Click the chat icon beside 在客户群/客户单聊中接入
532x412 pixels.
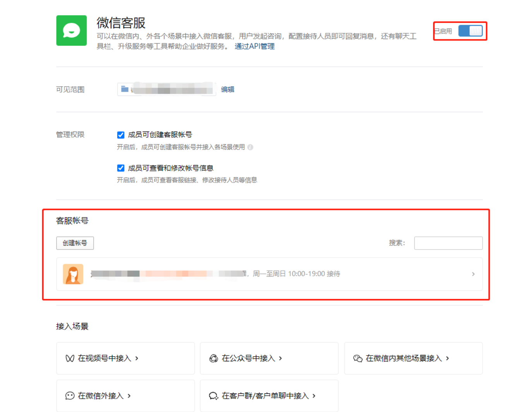tap(213, 396)
